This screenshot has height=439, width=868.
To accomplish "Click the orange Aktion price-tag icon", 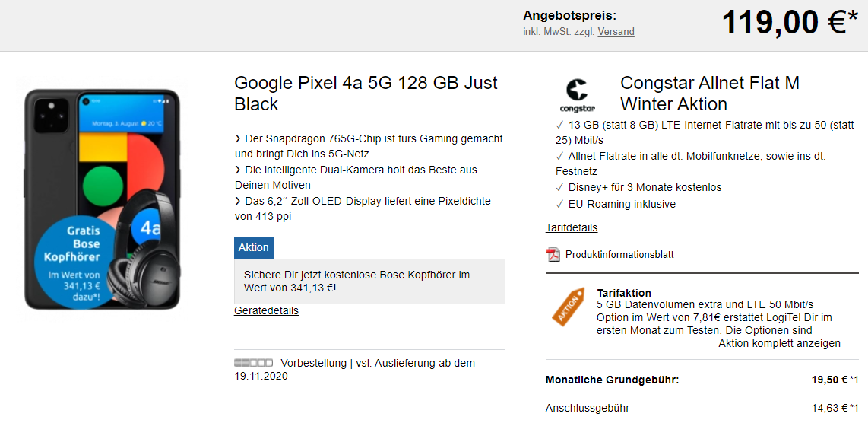I will pyautogui.click(x=569, y=306).
